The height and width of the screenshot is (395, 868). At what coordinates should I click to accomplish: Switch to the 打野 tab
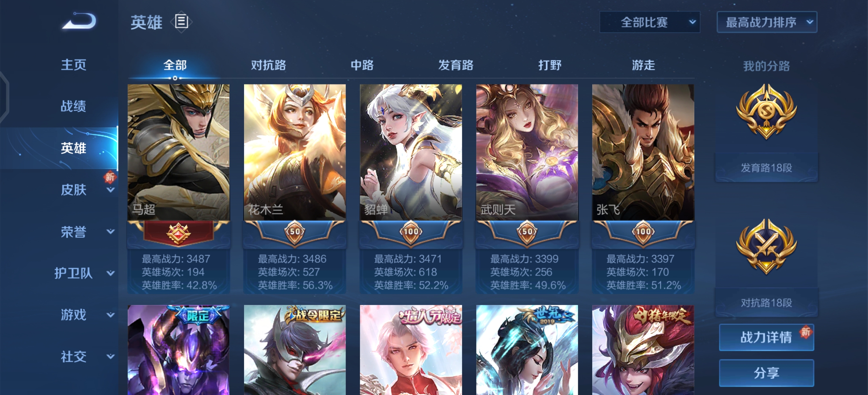click(x=549, y=65)
